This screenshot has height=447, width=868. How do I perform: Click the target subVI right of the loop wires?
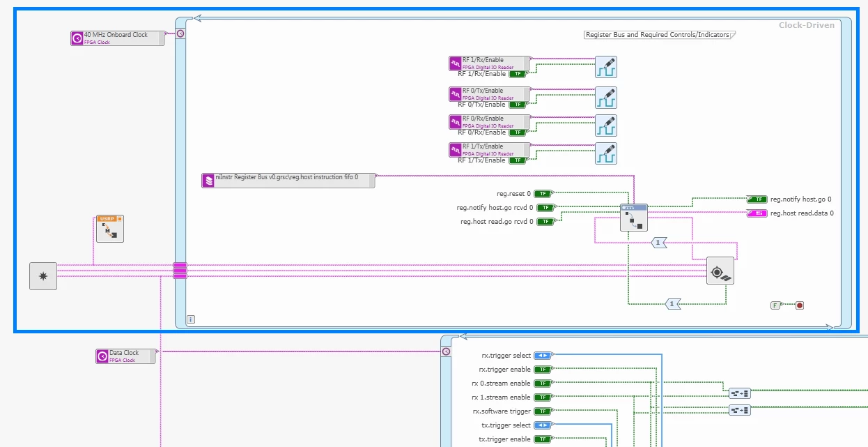pyautogui.click(x=720, y=271)
